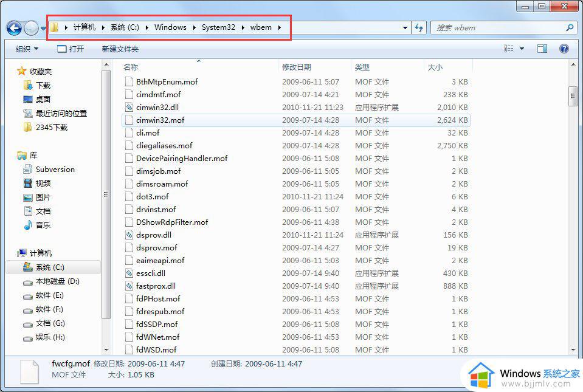
Task: Open 桌面 in favorites
Action: (37, 99)
